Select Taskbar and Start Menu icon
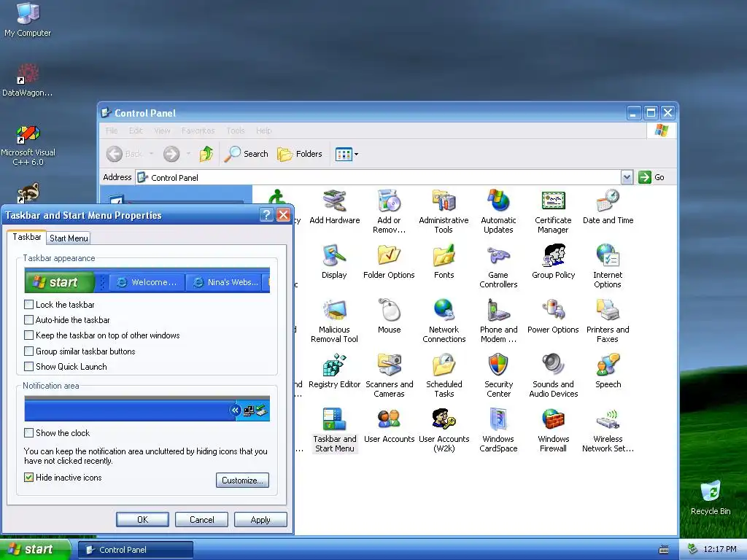 click(x=334, y=430)
